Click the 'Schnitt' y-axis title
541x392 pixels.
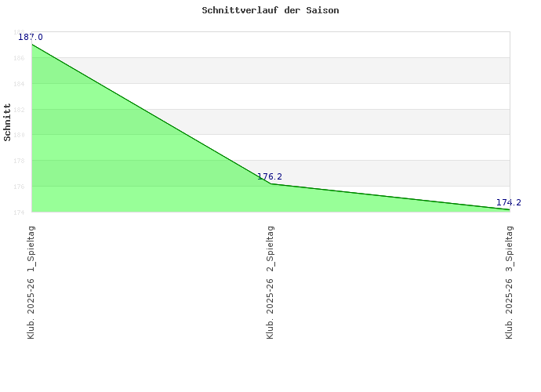[8, 122]
